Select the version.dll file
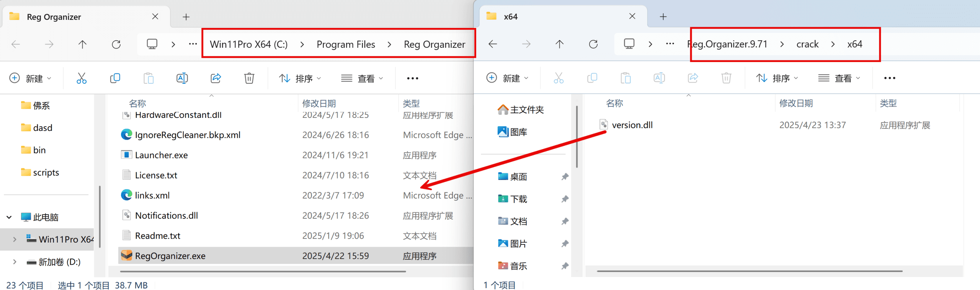Screen dimensions: 980x290 pos(632,125)
